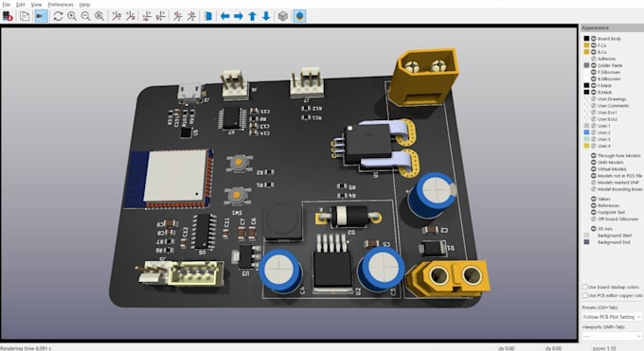
Task: Hide the B.Mask layer
Action: click(x=594, y=93)
